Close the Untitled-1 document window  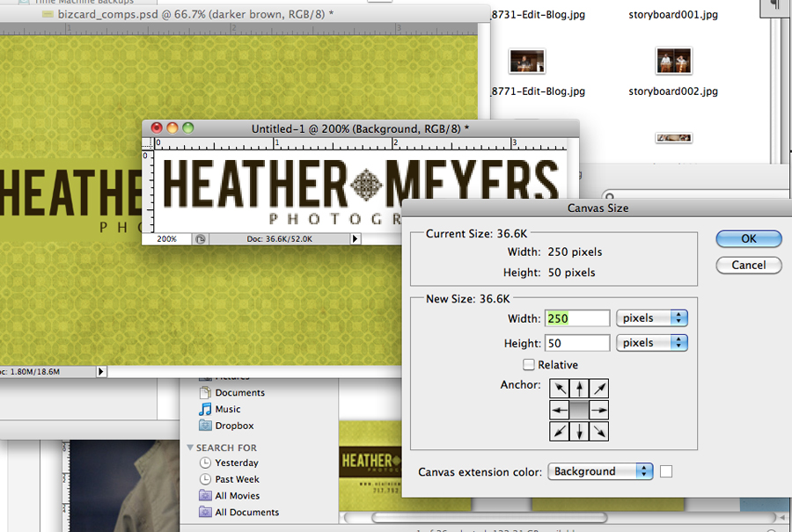[x=157, y=128]
